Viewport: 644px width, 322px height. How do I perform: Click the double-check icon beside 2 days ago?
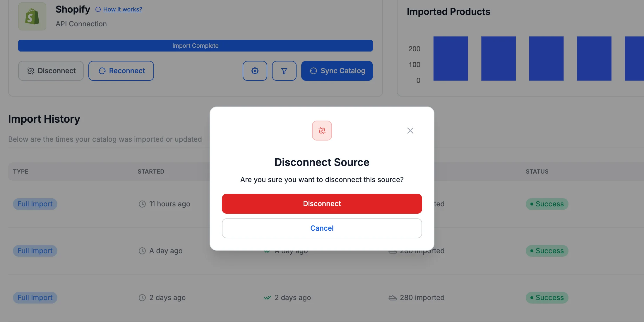pos(267,298)
